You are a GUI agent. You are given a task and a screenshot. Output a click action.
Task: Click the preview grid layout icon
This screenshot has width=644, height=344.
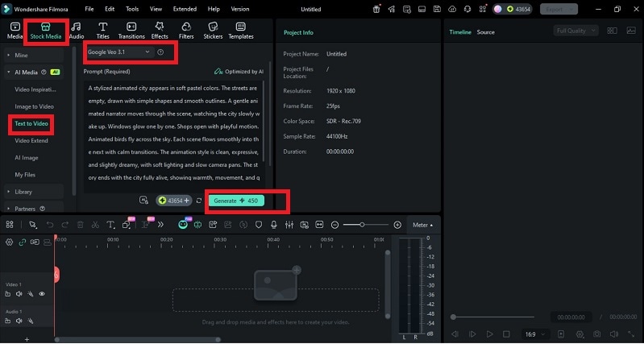point(612,31)
